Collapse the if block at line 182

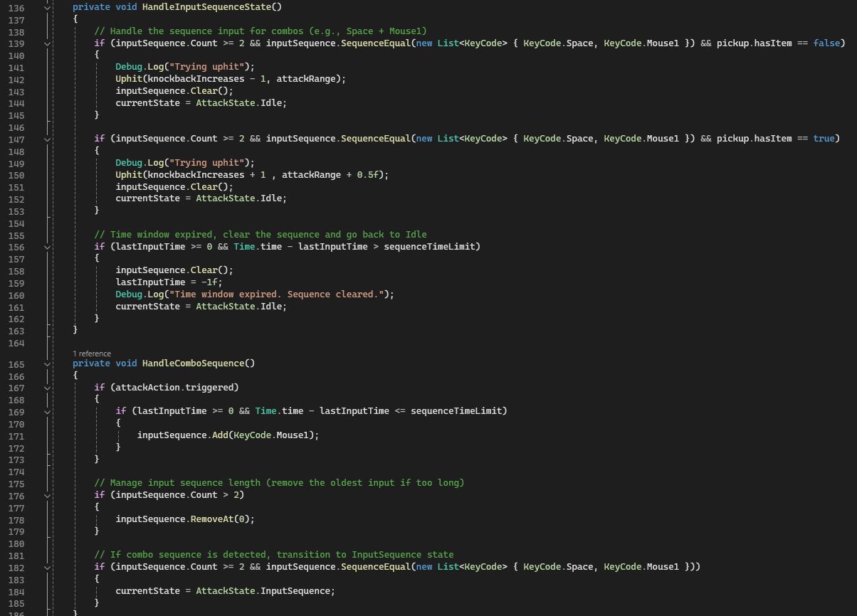pos(48,568)
